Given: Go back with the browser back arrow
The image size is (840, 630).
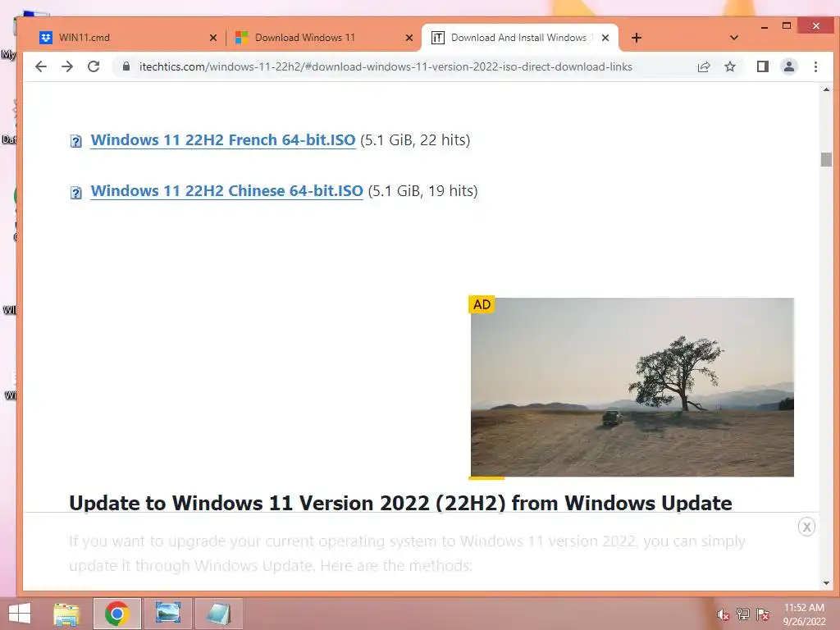Looking at the screenshot, I should point(41,66).
